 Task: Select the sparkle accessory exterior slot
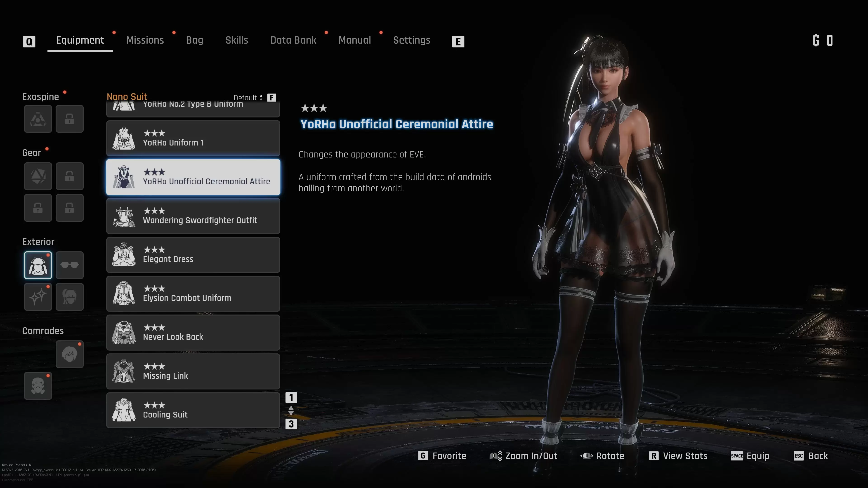coord(38,297)
